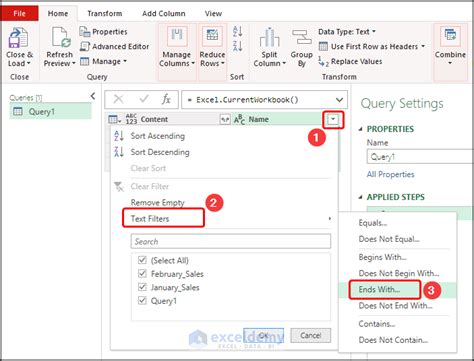Click the Close & Load icon
Image resolution: width=474 pixels, height=361 pixels.
click(x=18, y=38)
